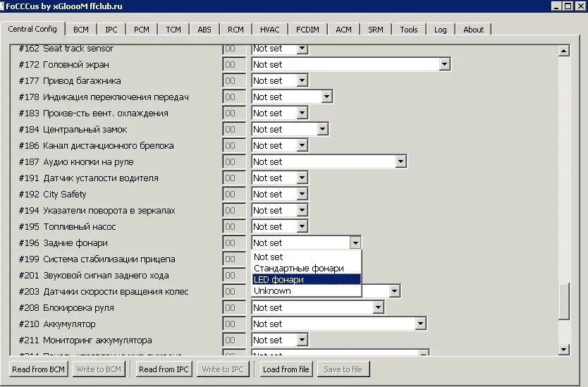Expand the #195 Топливный насос dropdown

302,226
